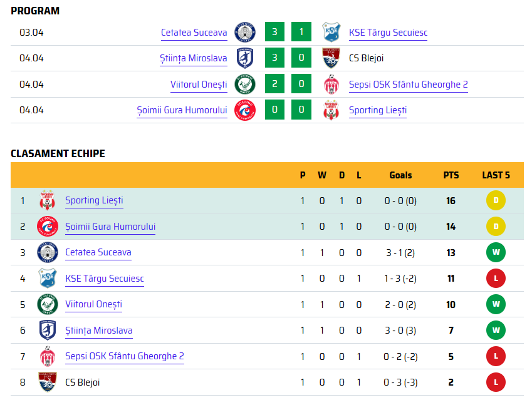Click the D badge for Sporting Liești

click(496, 200)
